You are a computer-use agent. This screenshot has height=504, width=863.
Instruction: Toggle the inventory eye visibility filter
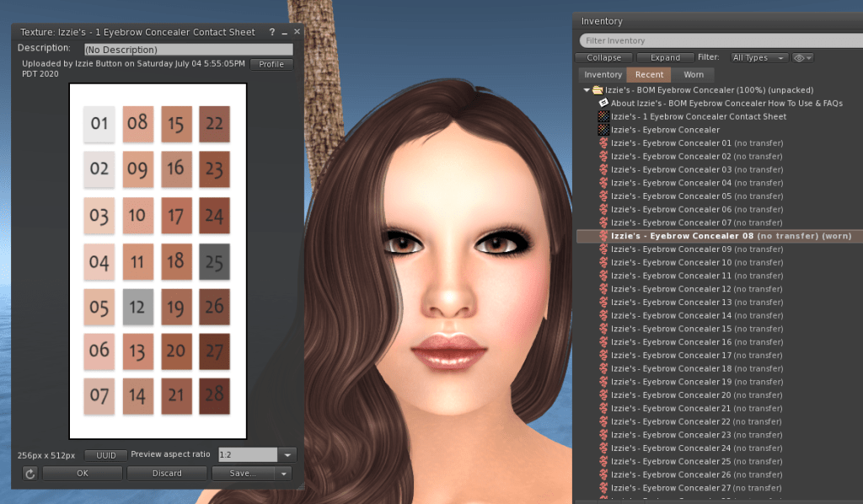point(801,56)
